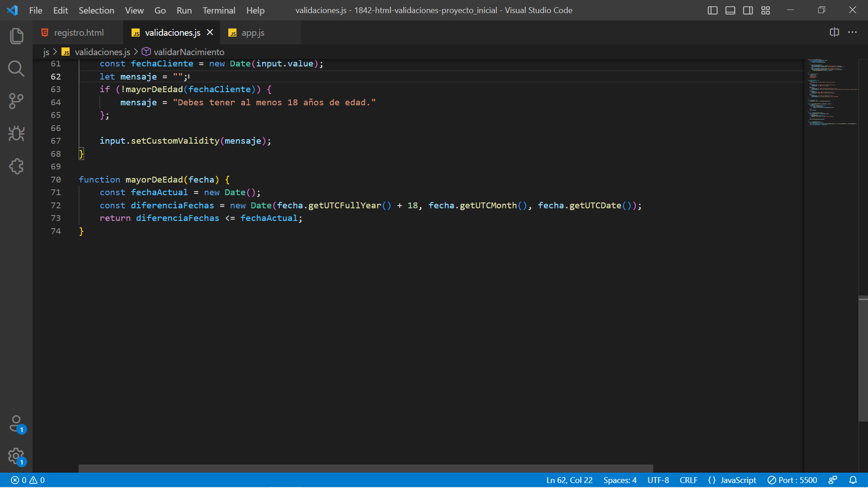This screenshot has height=488, width=868.
Task: Close the validaciones.js tab
Action: coord(210,32)
